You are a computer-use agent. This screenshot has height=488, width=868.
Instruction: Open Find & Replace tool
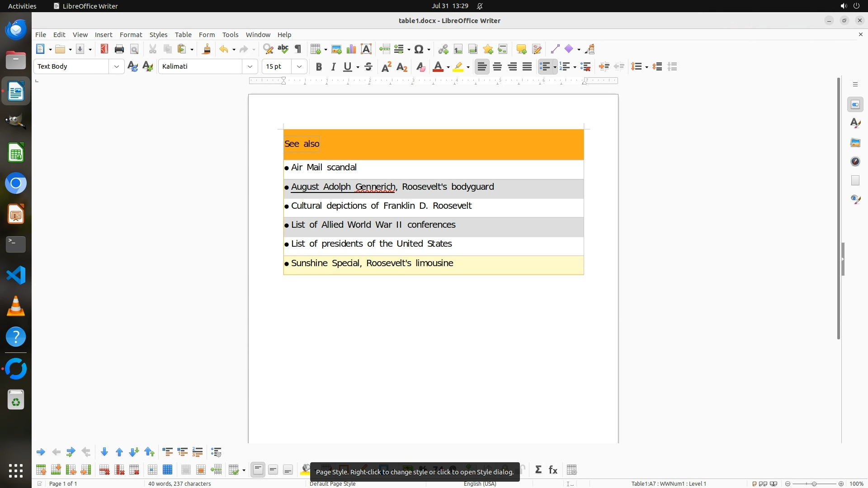(x=268, y=49)
